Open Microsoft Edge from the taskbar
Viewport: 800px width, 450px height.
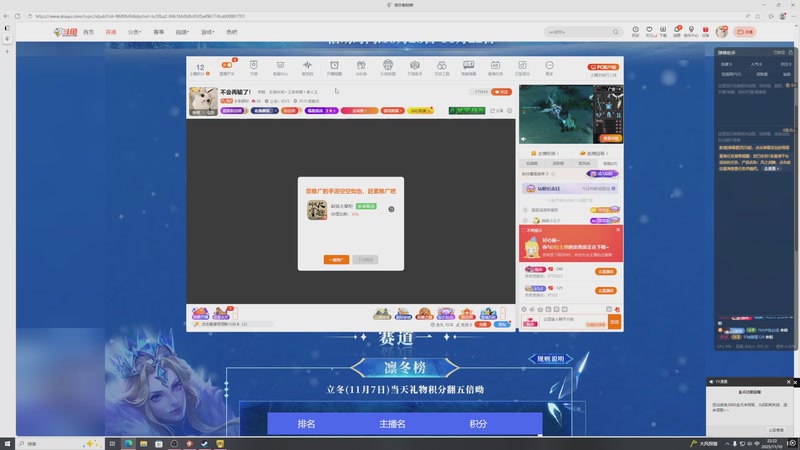(128, 443)
